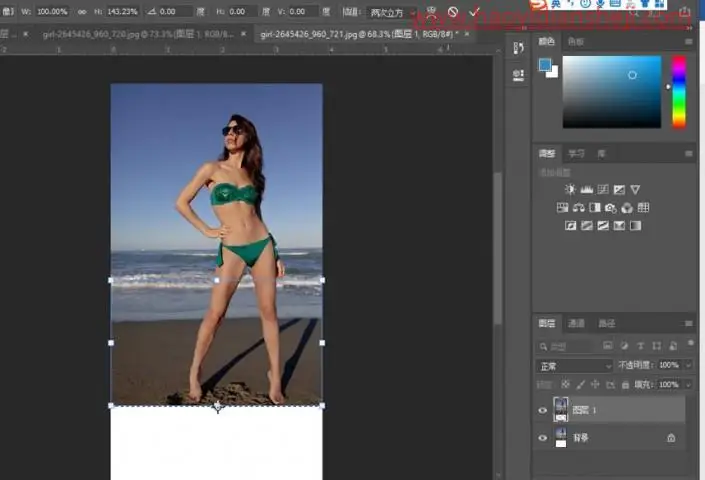The width and height of the screenshot is (705, 480).
Task: Filter layers by text type
Action: [640, 346]
